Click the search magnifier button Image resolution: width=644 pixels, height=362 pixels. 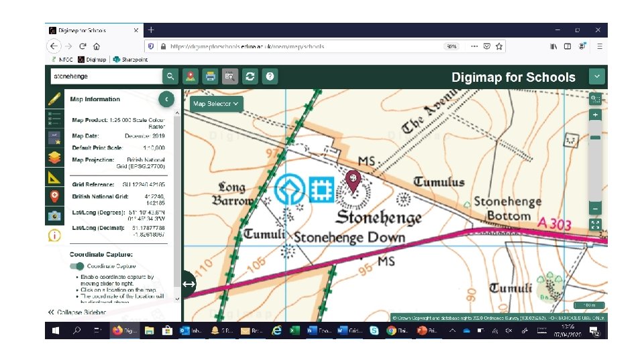tap(170, 76)
